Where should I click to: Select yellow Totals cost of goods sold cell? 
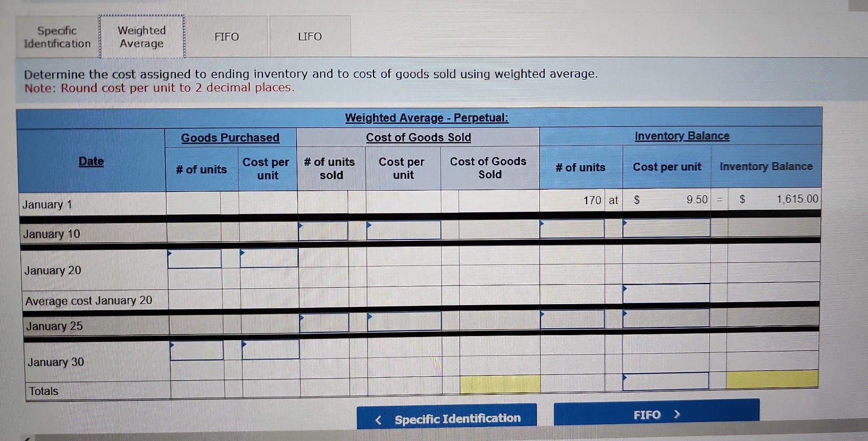tap(500, 384)
